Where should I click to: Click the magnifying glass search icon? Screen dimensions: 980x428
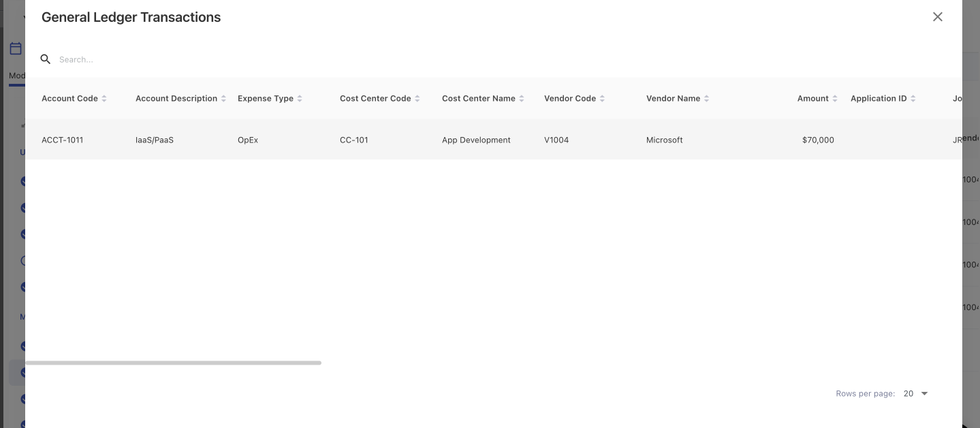tap(46, 59)
